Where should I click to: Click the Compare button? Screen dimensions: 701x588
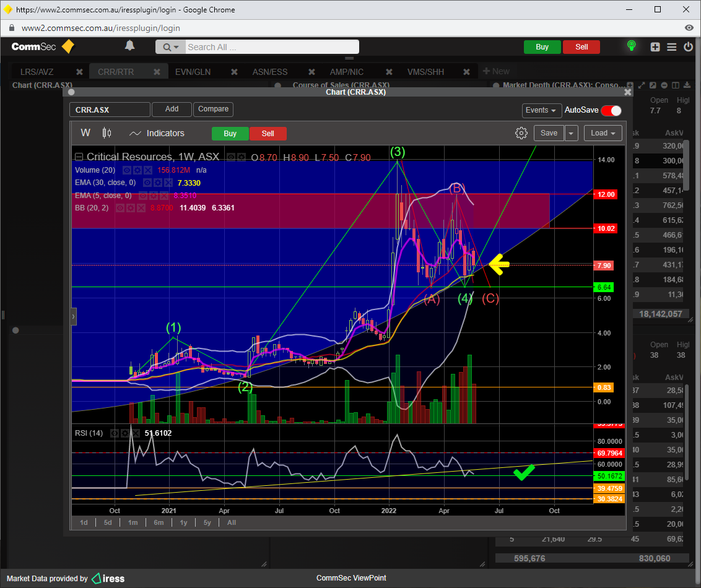point(213,109)
